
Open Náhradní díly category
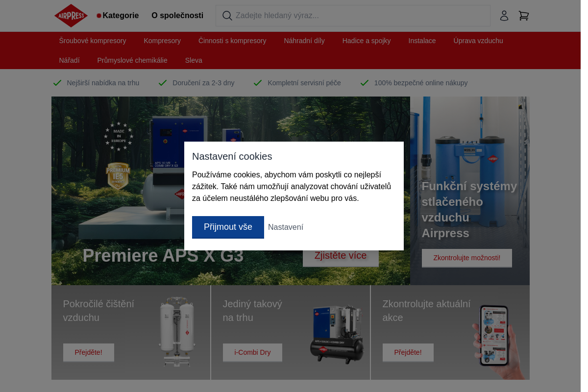[304, 41]
